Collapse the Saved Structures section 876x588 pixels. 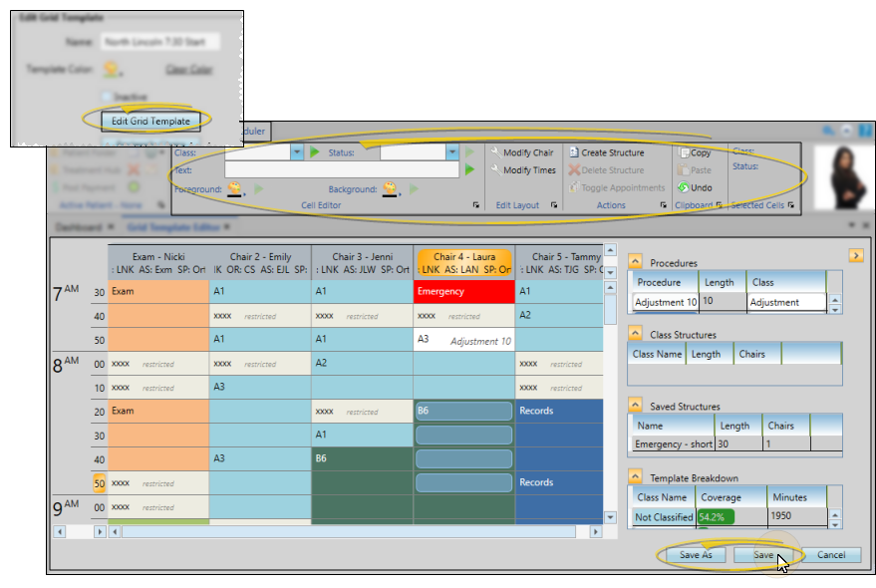pyautogui.click(x=635, y=406)
